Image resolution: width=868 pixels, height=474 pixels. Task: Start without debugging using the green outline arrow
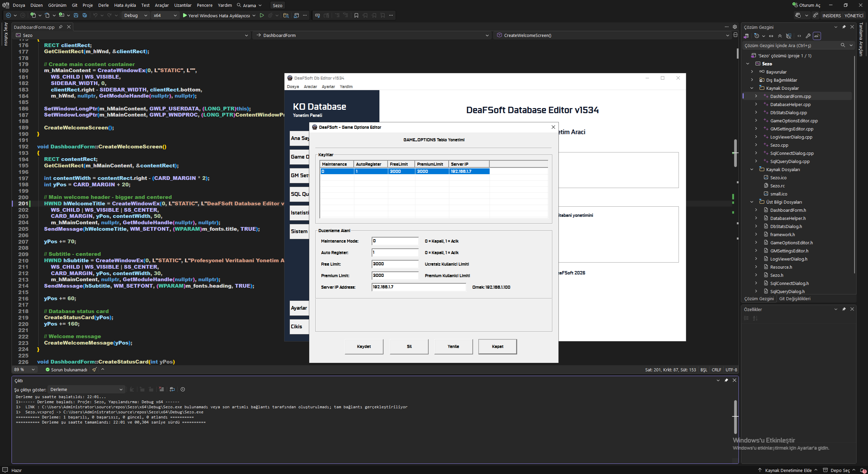[262, 15]
